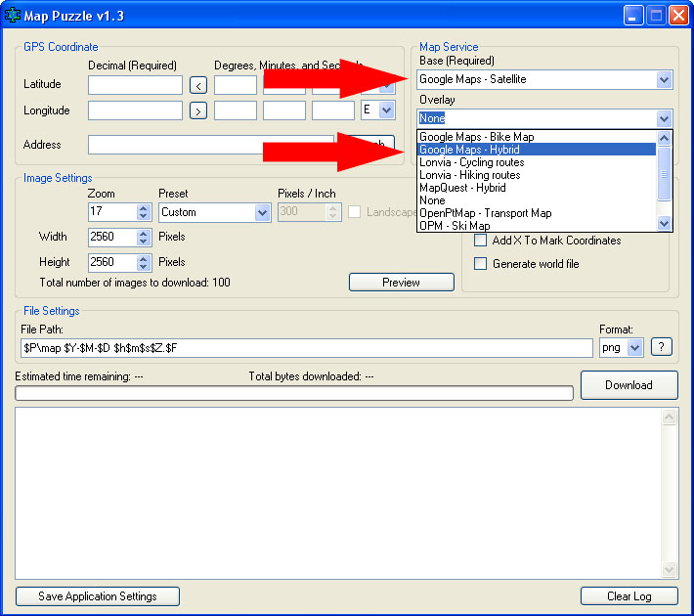Click the Longitude seconds input box
694x616 pixels.
pyautogui.click(x=333, y=110)
